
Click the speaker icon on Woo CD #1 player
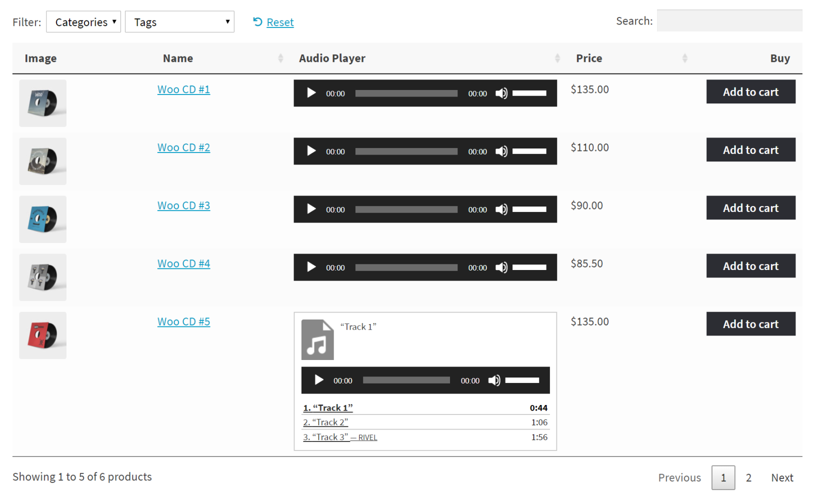click(501, 93)
